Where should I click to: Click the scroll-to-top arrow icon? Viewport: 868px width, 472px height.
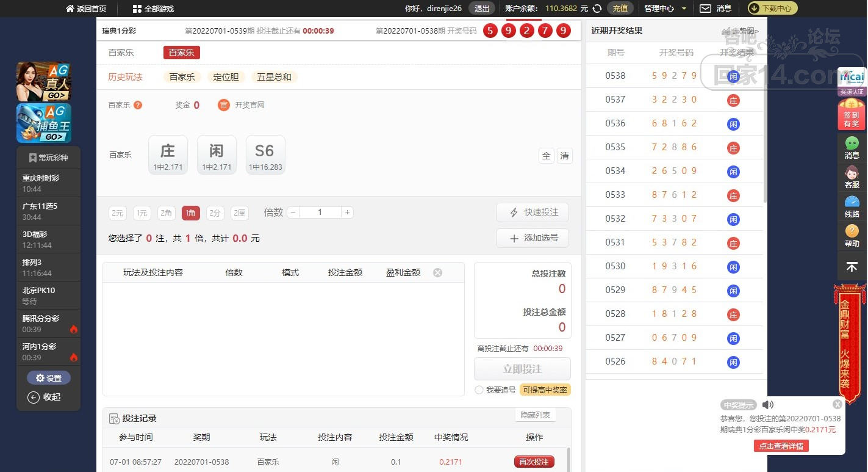click(852, 267)
